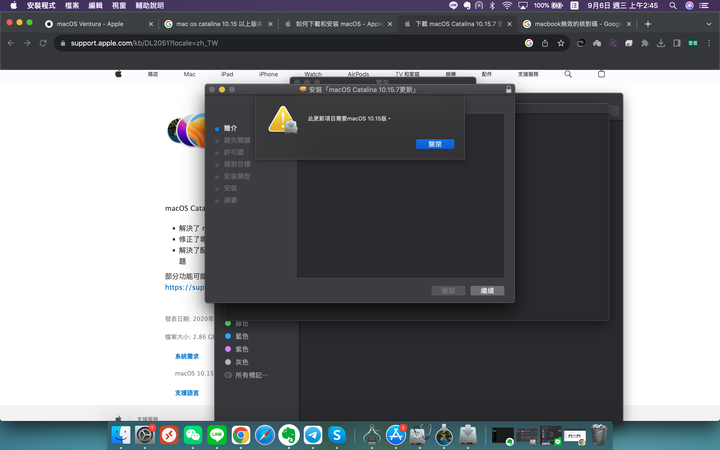This screenshot has height=450, width=720.
Task: Launch Safari from the Dock
Action: pos(265,434)
